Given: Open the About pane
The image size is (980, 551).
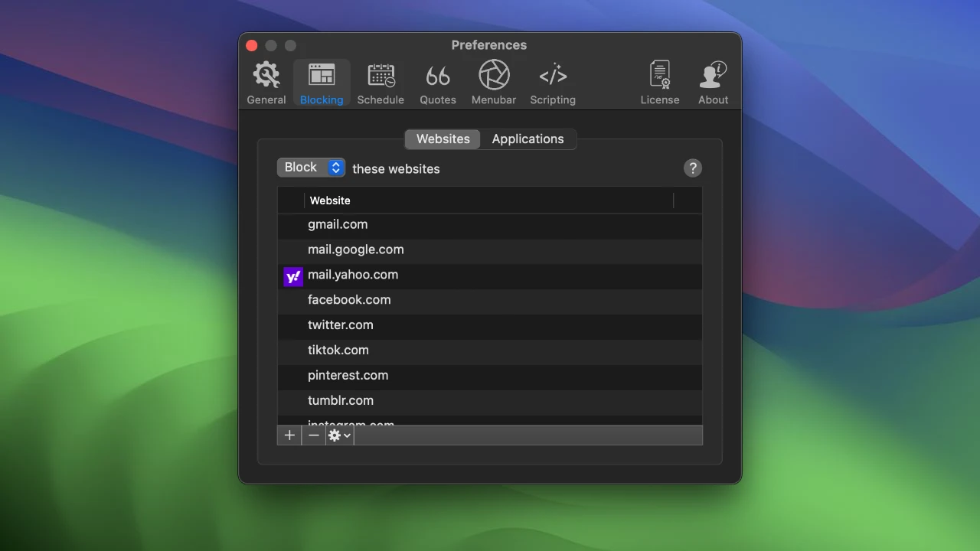Looking at the screenshot, I should (x=713, y=83).
